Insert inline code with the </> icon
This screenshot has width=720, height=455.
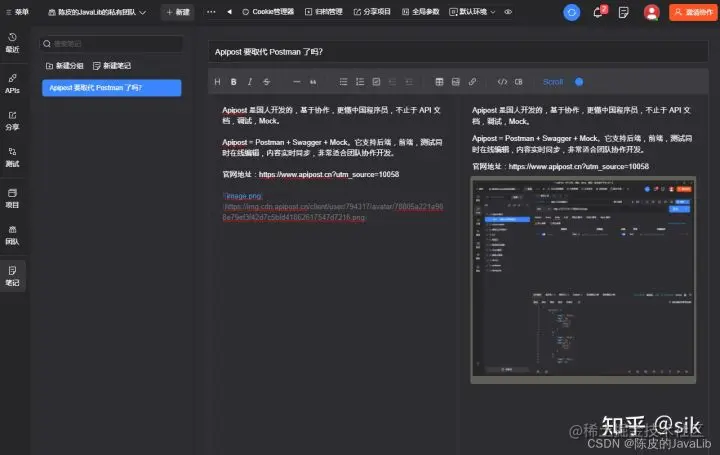click(x=502, y=82)
